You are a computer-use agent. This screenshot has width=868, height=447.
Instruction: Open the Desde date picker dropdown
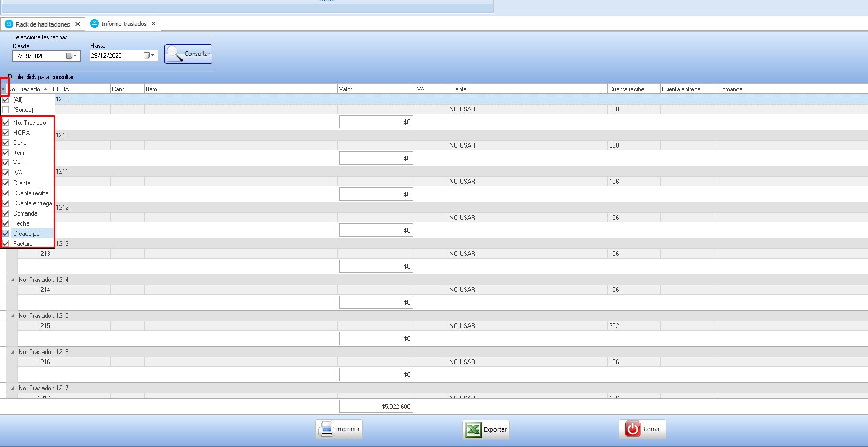72,56
